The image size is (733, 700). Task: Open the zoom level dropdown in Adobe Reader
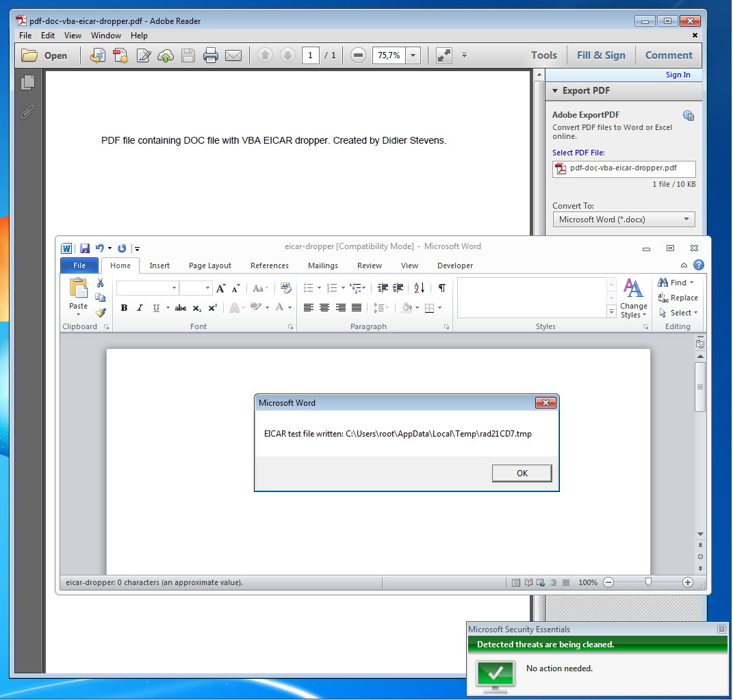click(x=413, y=55)
